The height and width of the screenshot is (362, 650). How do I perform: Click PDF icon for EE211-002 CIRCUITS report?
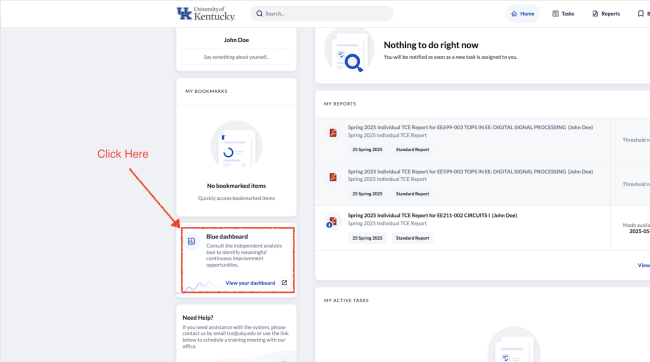click(x=332, y=221)
